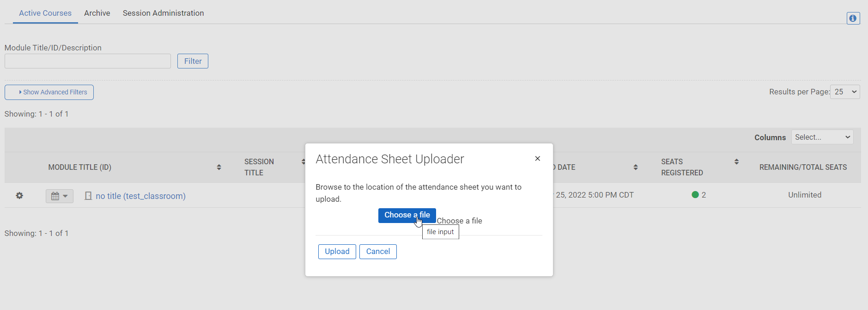Click the info icon at top right
The width and height of the screenshot is (868, 310).
click(853, 18)
